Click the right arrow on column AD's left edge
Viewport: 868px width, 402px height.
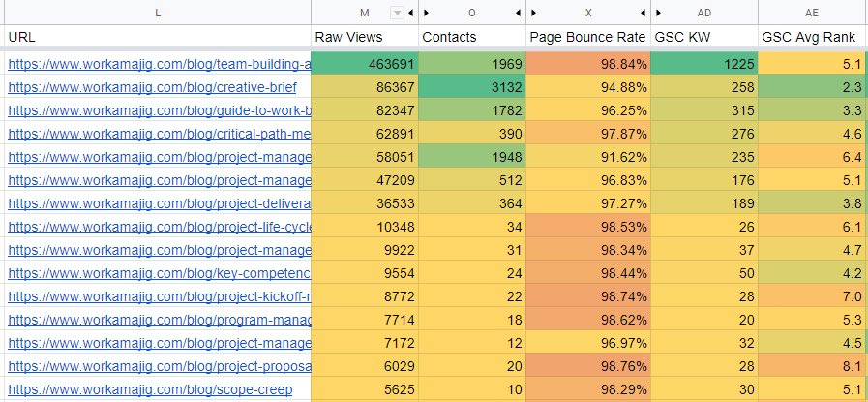(x=659, y=13)
